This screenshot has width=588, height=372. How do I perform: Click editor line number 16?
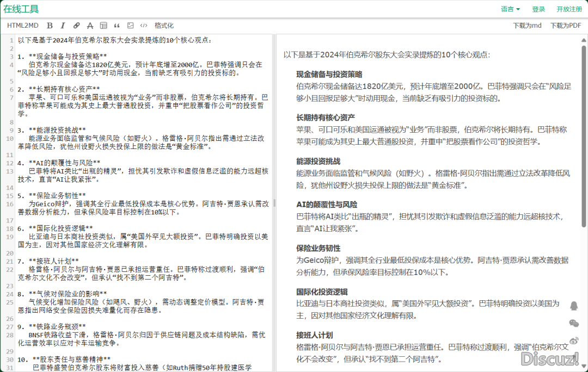click(x=10, y=204)
